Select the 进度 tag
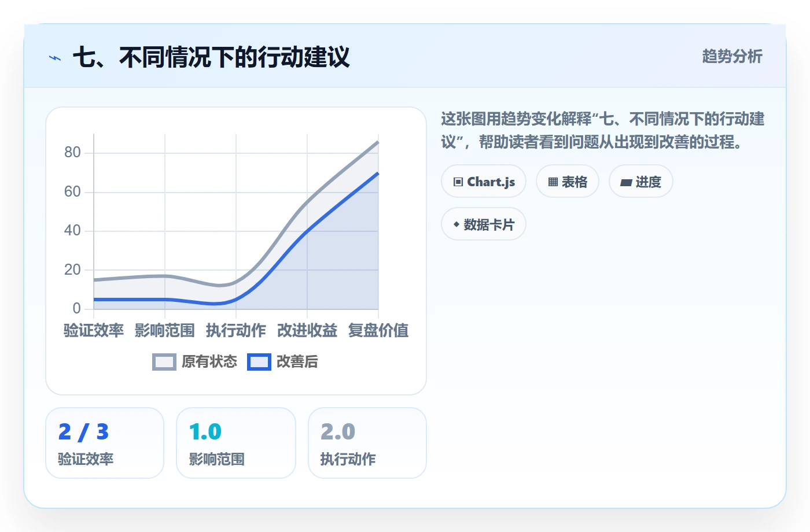The height and width of the screenshot is (532, 810). pyautogui.click(x=641, y=182)
